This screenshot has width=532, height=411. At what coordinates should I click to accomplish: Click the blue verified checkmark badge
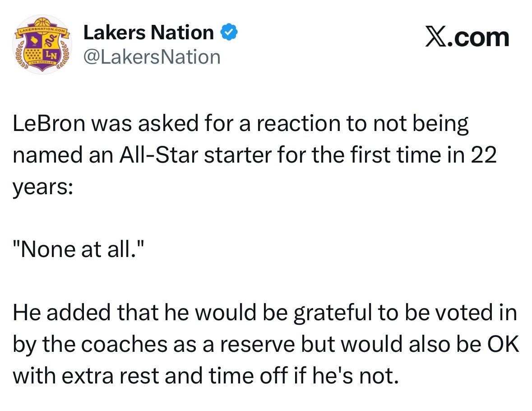point(229,32)
